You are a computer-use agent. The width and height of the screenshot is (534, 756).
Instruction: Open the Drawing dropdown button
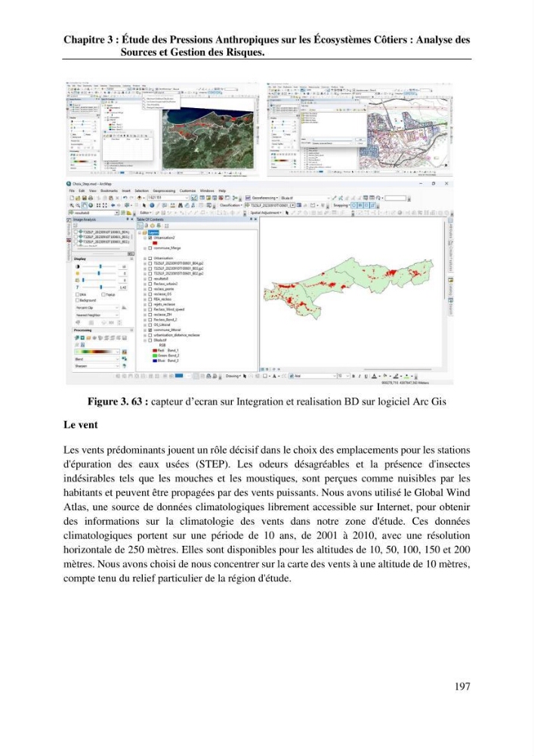pos(233,376)
